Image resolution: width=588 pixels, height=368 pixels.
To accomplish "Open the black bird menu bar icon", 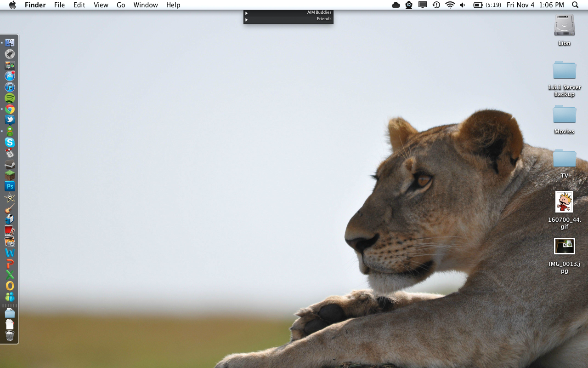I will (x=409, y=5).
